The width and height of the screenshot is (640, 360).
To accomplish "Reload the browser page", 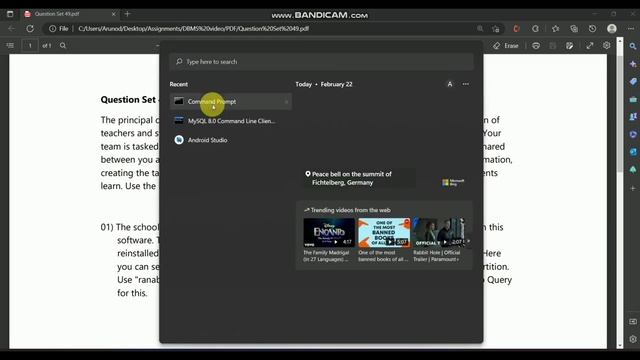I will click(30, 29).
